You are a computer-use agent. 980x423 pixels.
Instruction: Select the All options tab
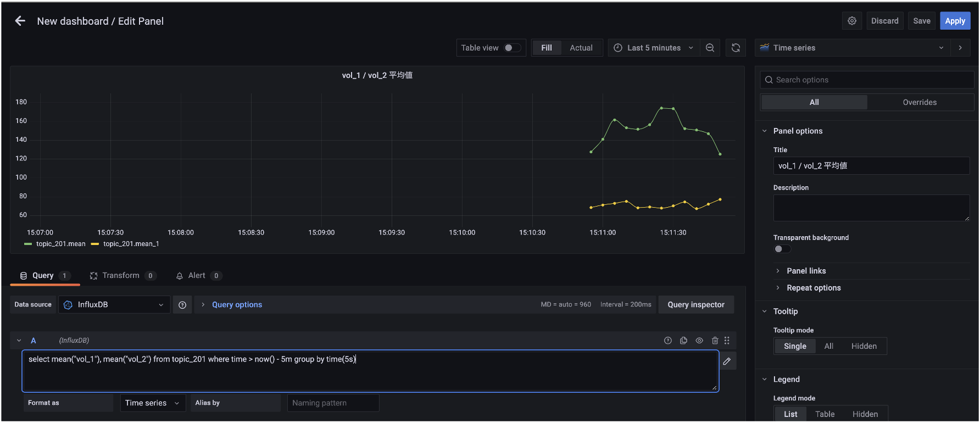click(x=814, y=102)
